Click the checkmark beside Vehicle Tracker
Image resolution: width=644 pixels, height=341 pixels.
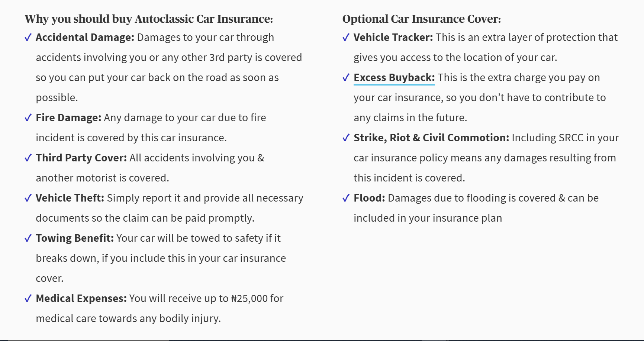tap(346, 38)
